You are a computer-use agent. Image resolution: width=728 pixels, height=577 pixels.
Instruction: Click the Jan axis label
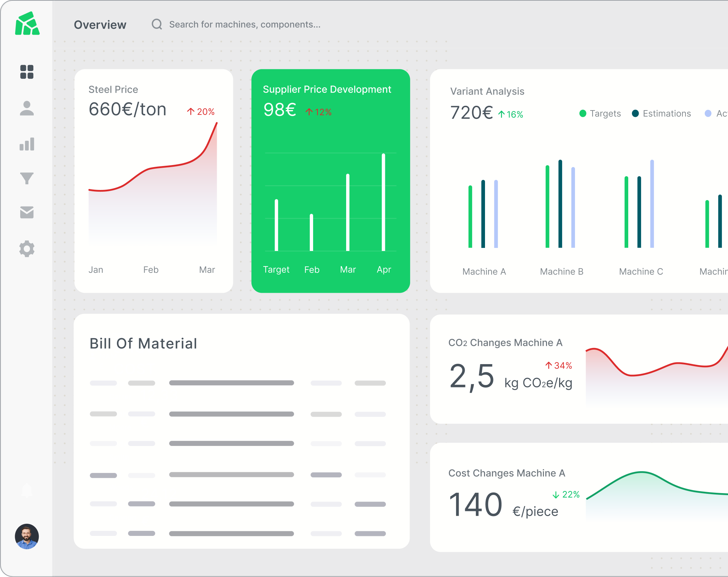(x=96, y=270)
